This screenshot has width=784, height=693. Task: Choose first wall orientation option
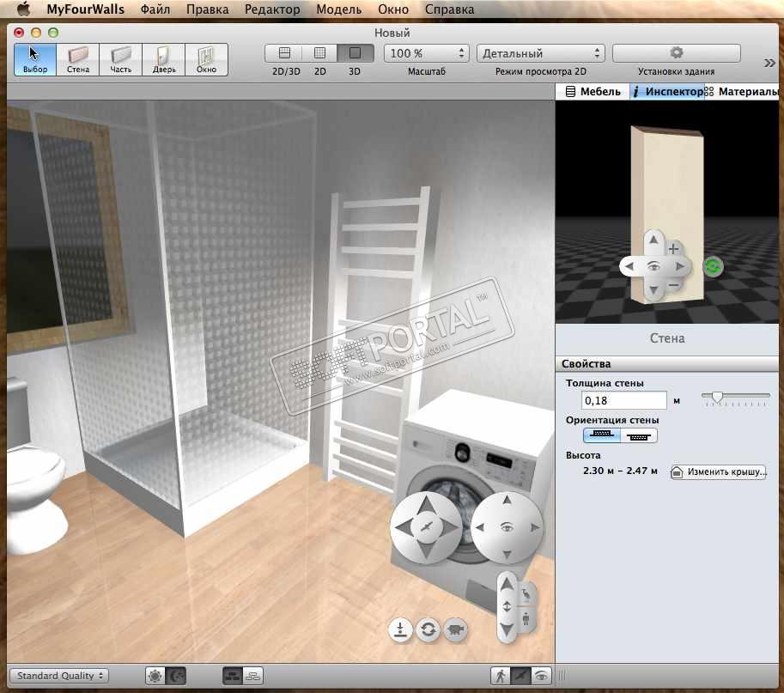point(601,435)
